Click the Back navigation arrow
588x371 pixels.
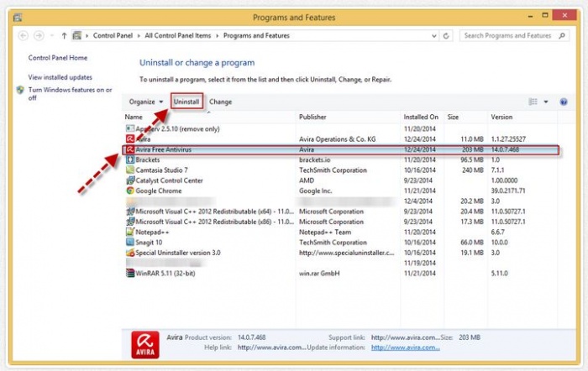(x=24, y=35)
